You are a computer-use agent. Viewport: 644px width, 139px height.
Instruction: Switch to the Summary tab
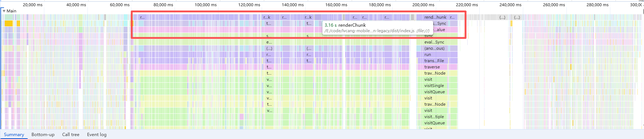pos(14,135)
